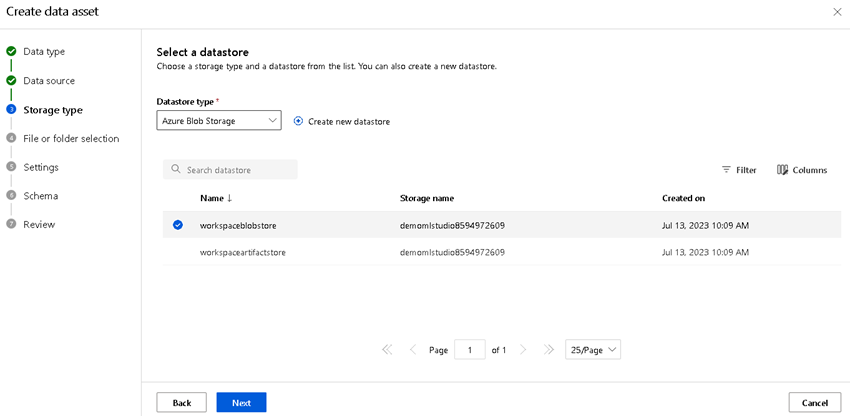
Task: Open the Datastore type dropdown
Action: coord(219,121)
